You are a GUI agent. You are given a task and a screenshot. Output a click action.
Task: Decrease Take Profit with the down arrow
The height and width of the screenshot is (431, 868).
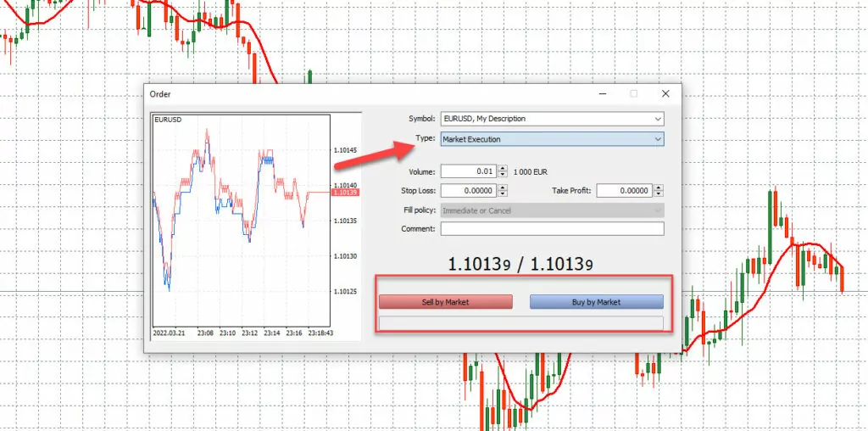[x=658, y=194]
